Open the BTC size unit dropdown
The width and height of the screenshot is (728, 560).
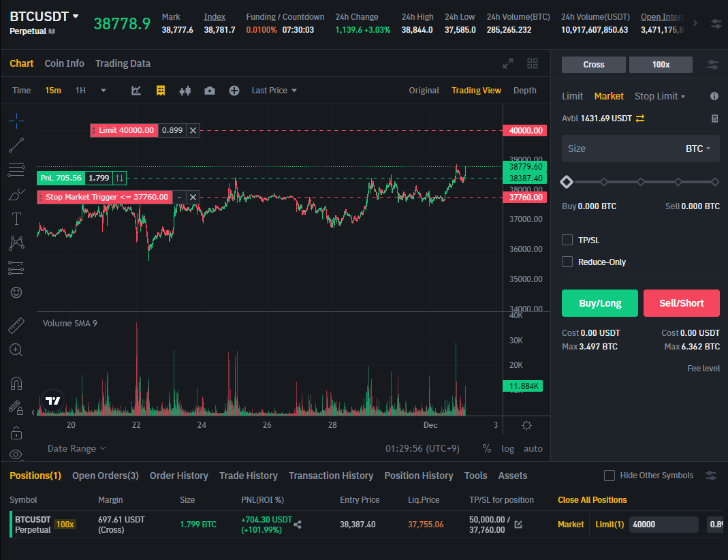tap(698, 149)
